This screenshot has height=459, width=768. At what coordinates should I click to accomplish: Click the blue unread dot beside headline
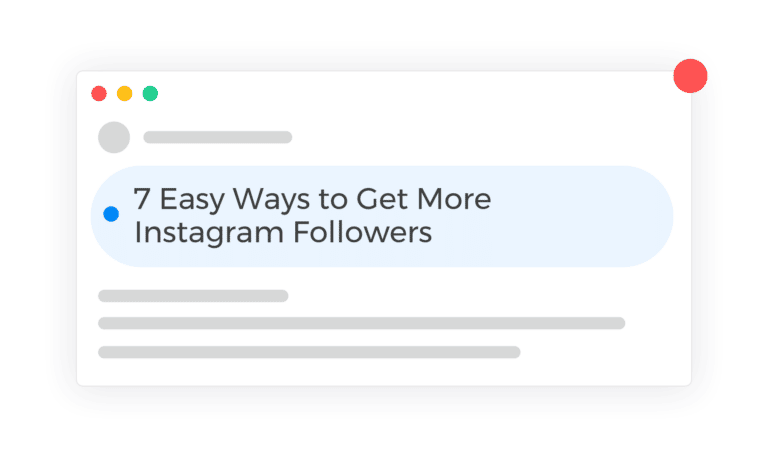tap(111, 214)
